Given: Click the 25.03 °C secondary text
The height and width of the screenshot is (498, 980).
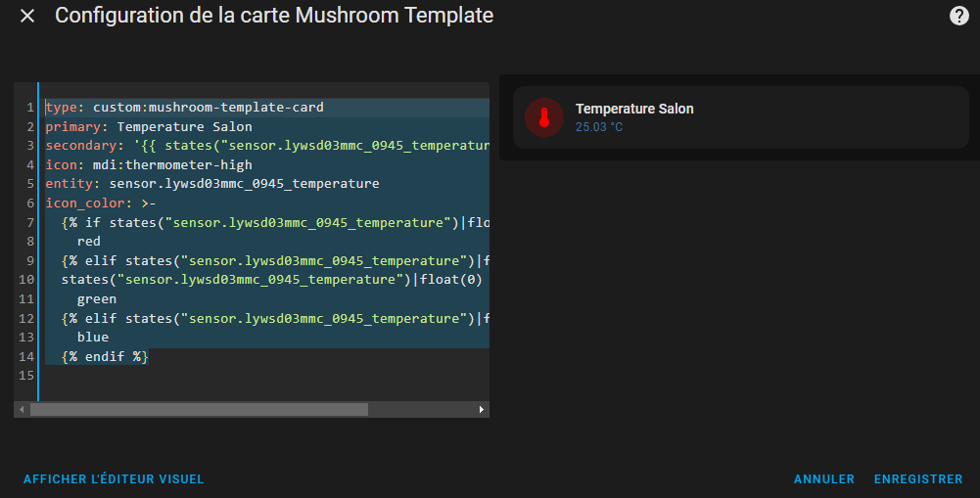Looking at the screenshot, I should (x=599, y=127).
